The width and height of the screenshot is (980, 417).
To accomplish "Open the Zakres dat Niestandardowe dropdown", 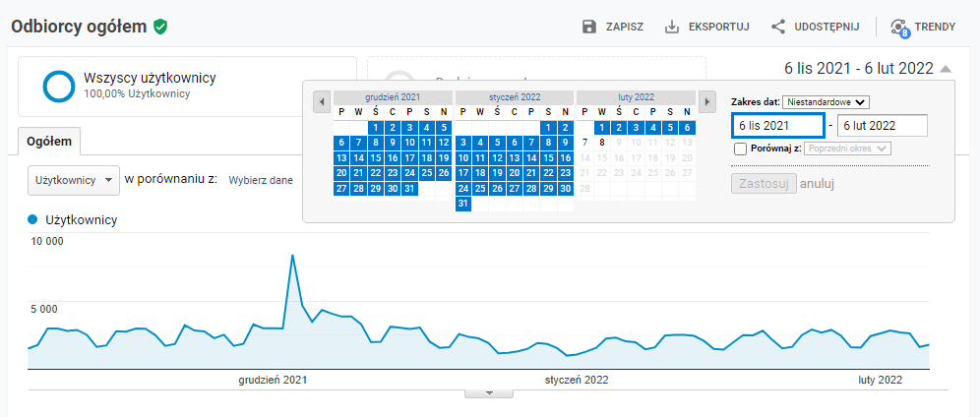I will (x=826, y=101).
